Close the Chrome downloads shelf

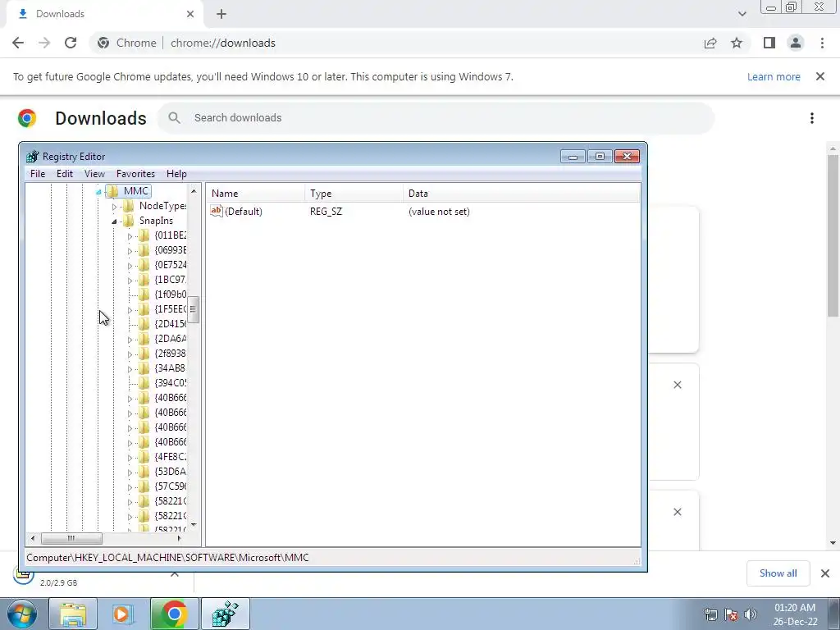[825, 573]
